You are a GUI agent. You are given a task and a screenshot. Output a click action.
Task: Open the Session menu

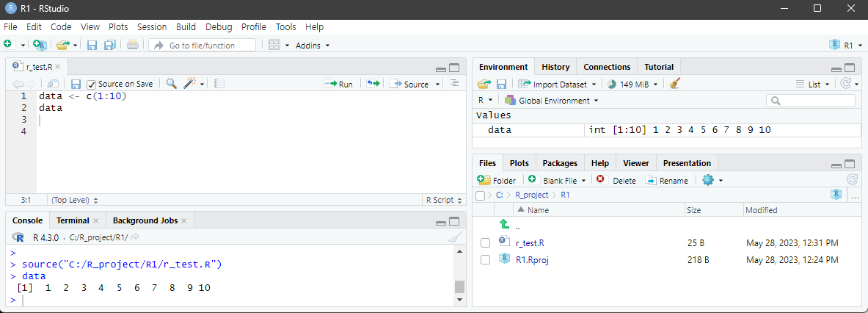(152, 26)
